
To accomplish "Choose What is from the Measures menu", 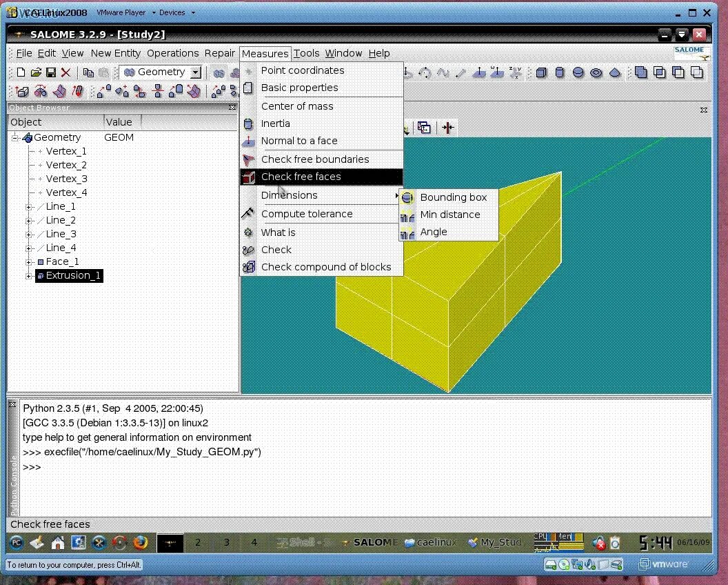I will tap(321, 232).
